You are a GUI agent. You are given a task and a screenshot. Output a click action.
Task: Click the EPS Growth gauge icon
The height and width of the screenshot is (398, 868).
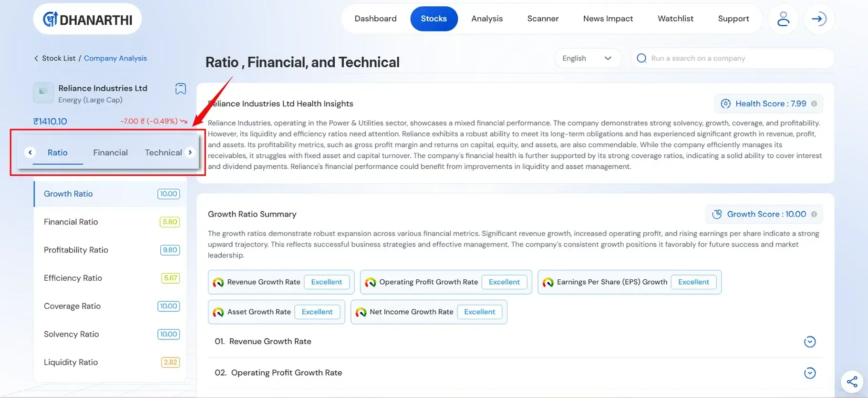(548, 282)
